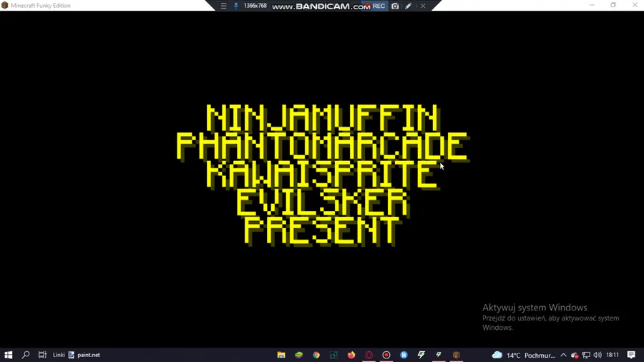
Task: Click the yellow PRESENT intro text
Action: pyautogui.click(x=321, y=231)
